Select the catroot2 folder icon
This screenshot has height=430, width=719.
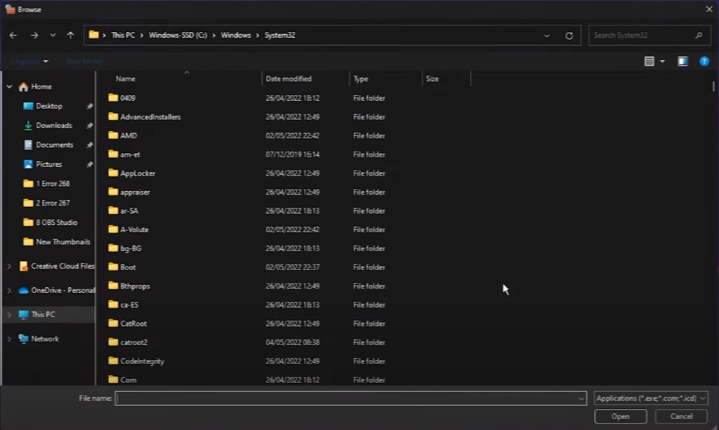tap(113, 342)
